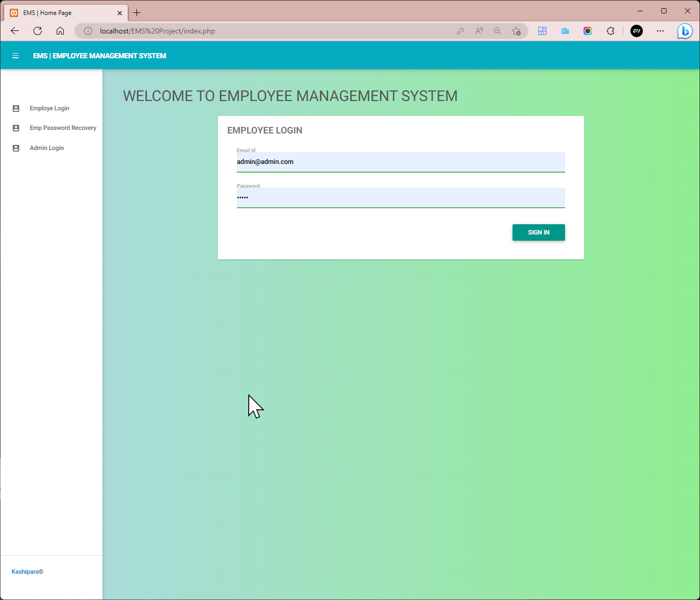Click the Employe Login contact-card icon
This screenshot has height=600, width=700.
15,108
